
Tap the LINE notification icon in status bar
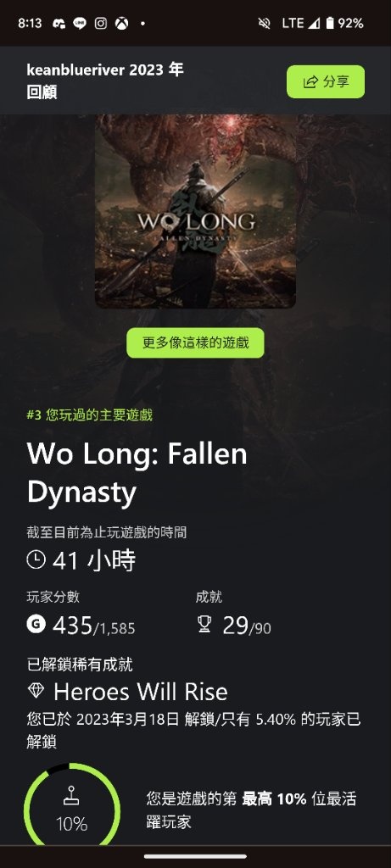coord(80,23)
